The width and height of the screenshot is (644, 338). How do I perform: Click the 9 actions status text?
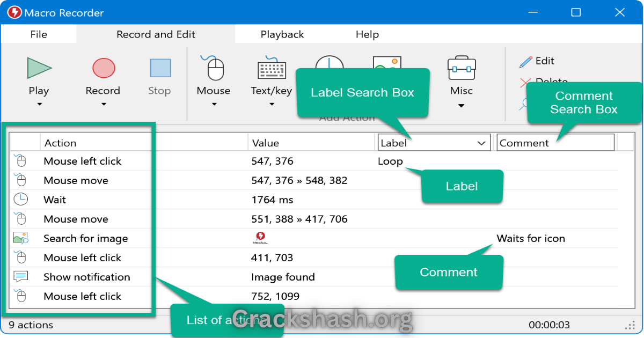(x=31, y=325)
